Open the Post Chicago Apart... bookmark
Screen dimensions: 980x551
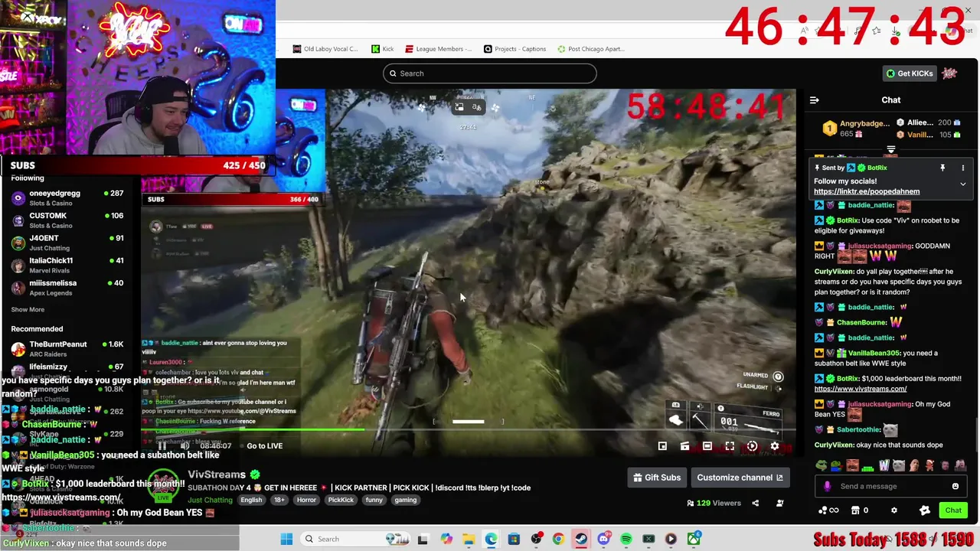(x=591, y=49)
